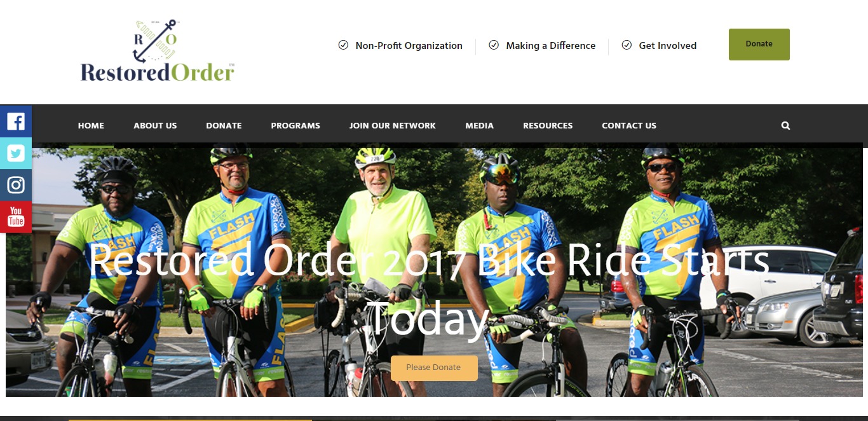Click the search magnifier icon
The image size is (868, 421).
785,126
